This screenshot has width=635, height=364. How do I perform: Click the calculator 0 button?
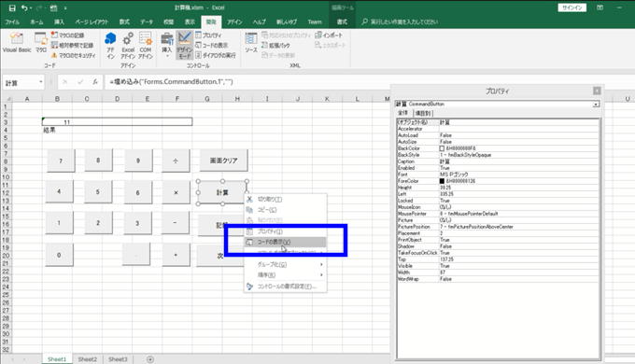59,255
